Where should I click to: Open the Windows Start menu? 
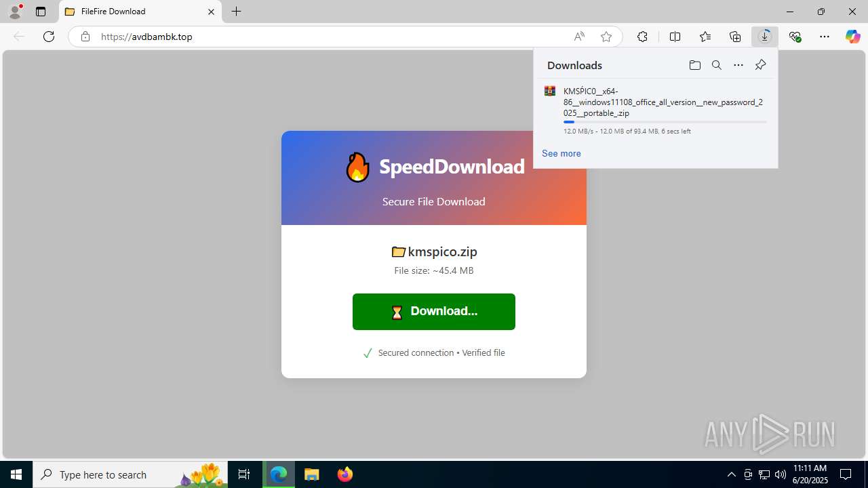[16, 474]
